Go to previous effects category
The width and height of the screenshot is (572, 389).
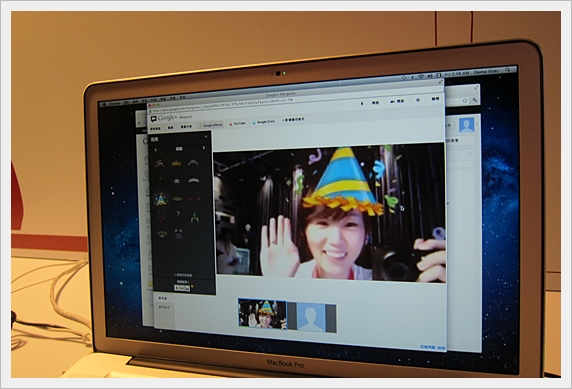coord(156,149)
